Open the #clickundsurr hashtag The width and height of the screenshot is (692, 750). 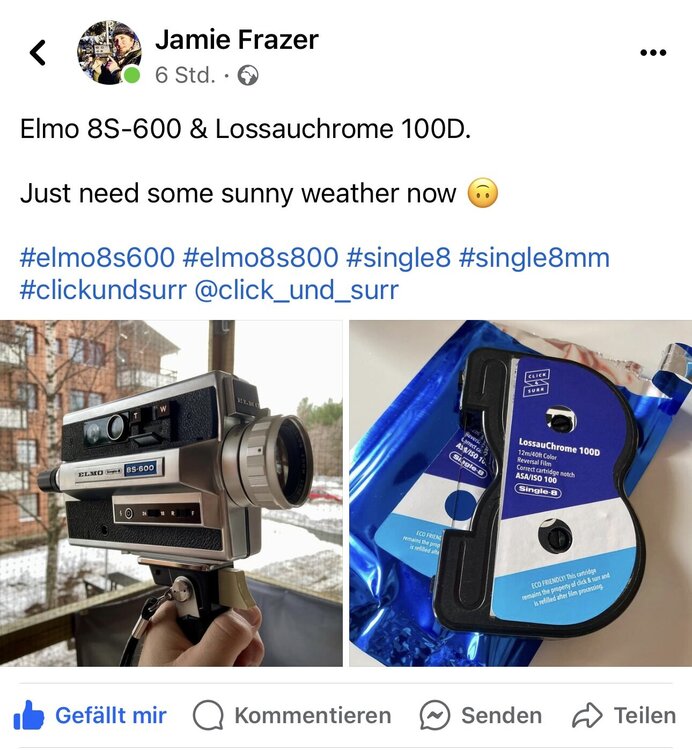click(103, 290)
